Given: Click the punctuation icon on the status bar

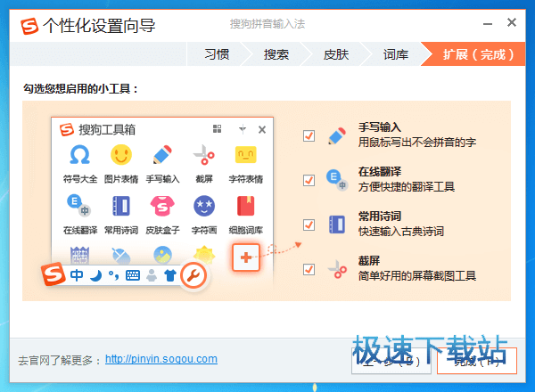Looking at the screenshot, I should [x=113, y=275].
